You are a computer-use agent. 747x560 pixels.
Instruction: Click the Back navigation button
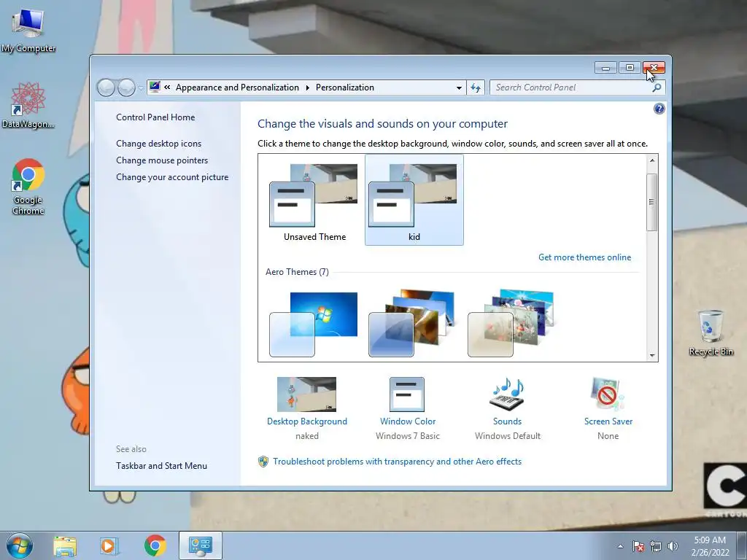(x=106, y=87)
